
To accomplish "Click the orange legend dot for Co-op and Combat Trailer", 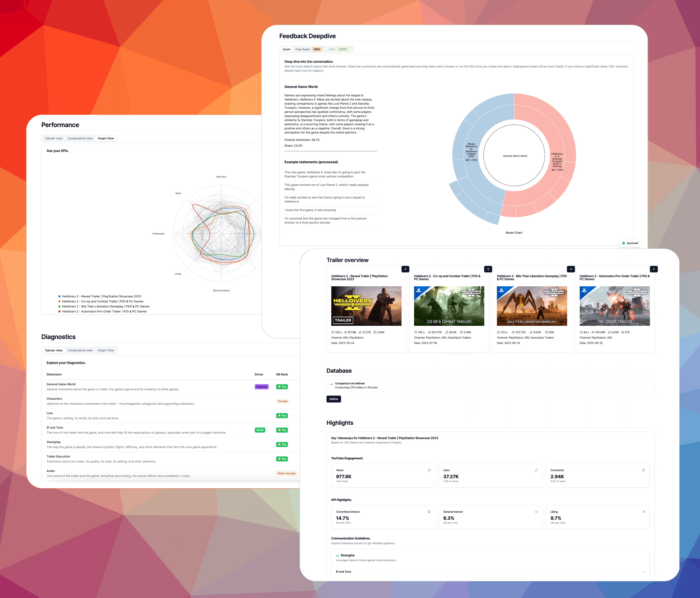I will point(59,301).
